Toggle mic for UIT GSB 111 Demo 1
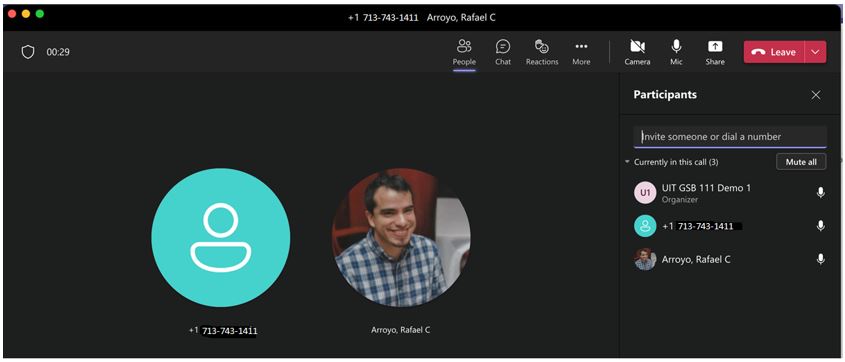845x362 pixels. (x=820, y=193)
